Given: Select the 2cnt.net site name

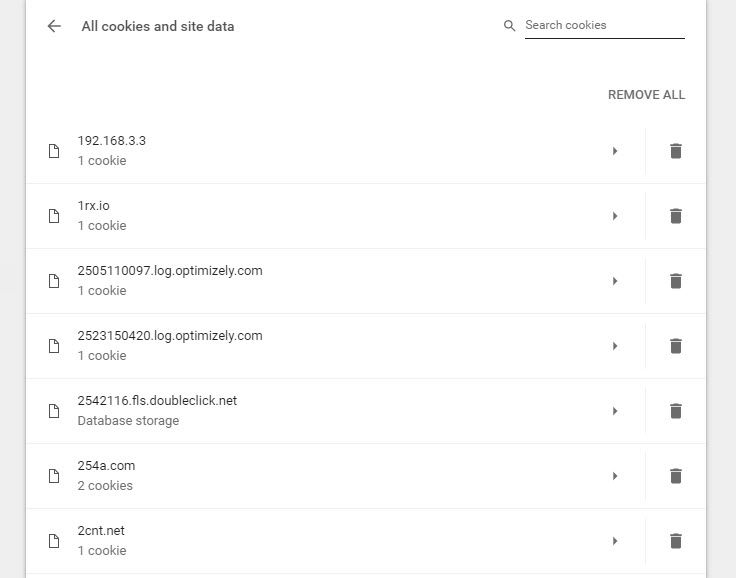Looking at the screenshot, I should 101,531.
